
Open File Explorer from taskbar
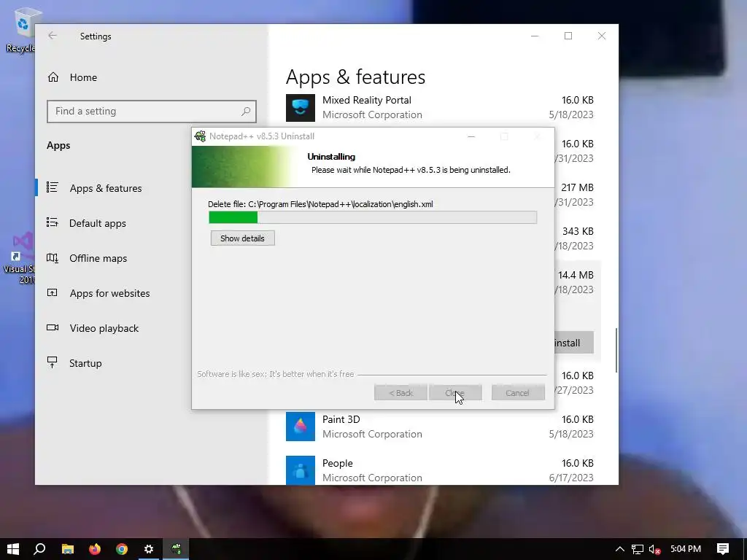(68, 549)
